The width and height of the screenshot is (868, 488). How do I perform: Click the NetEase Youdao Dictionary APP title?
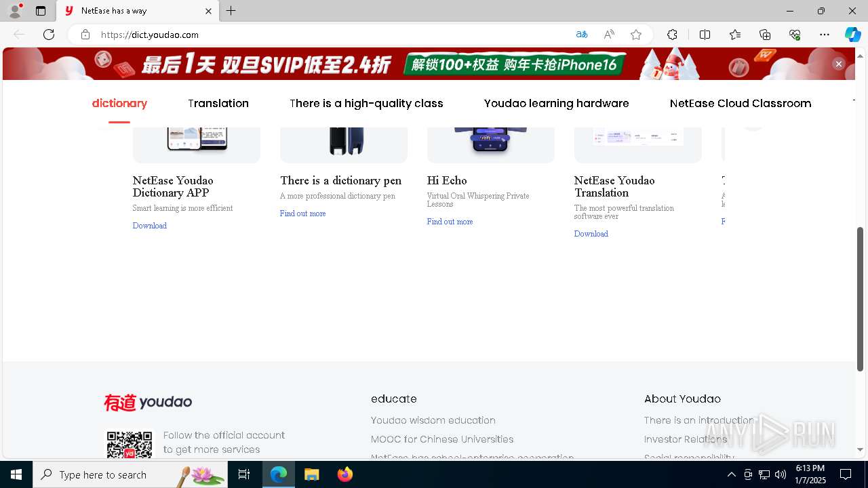(173, 186)
